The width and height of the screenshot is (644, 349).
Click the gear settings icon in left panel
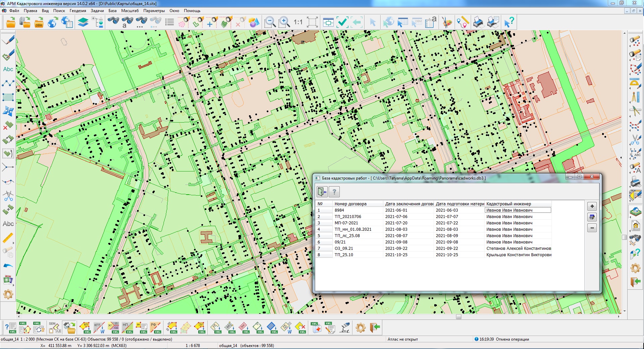click(8, 294)
